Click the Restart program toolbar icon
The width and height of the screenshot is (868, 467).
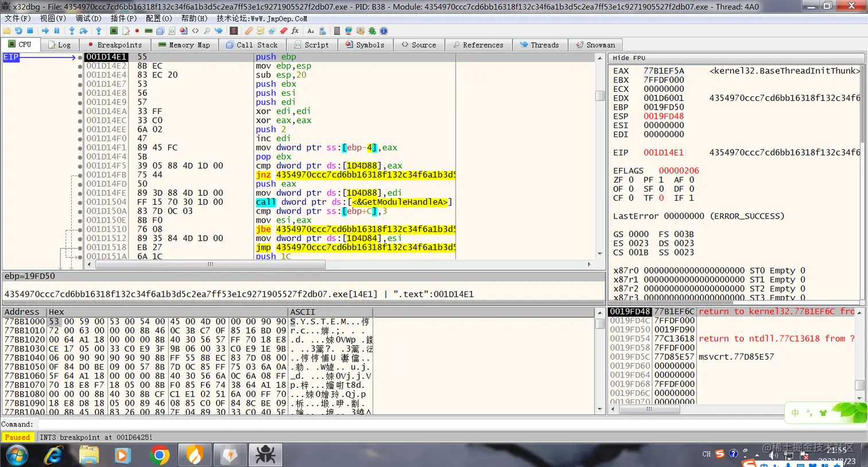point(18,31)
